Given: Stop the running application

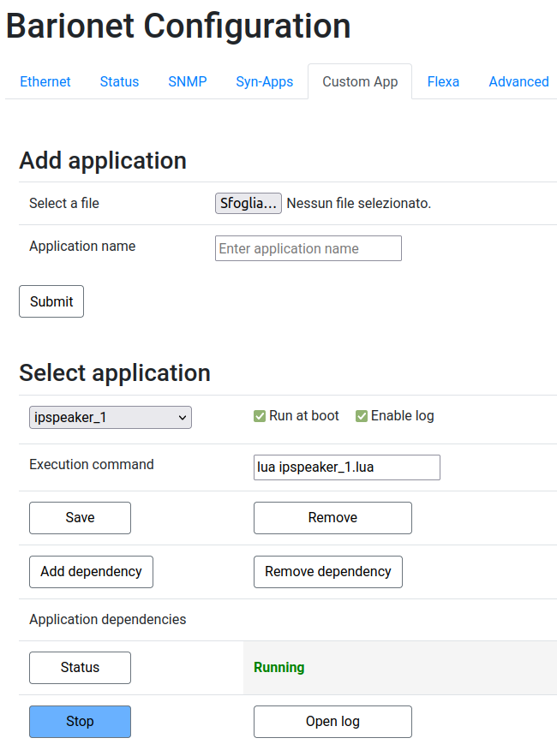Looking at the screenshot, I should (80, 722).
